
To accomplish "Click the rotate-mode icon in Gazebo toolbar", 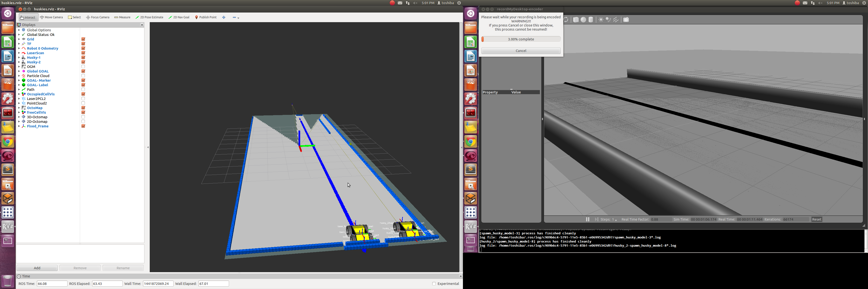I will 566,20.
